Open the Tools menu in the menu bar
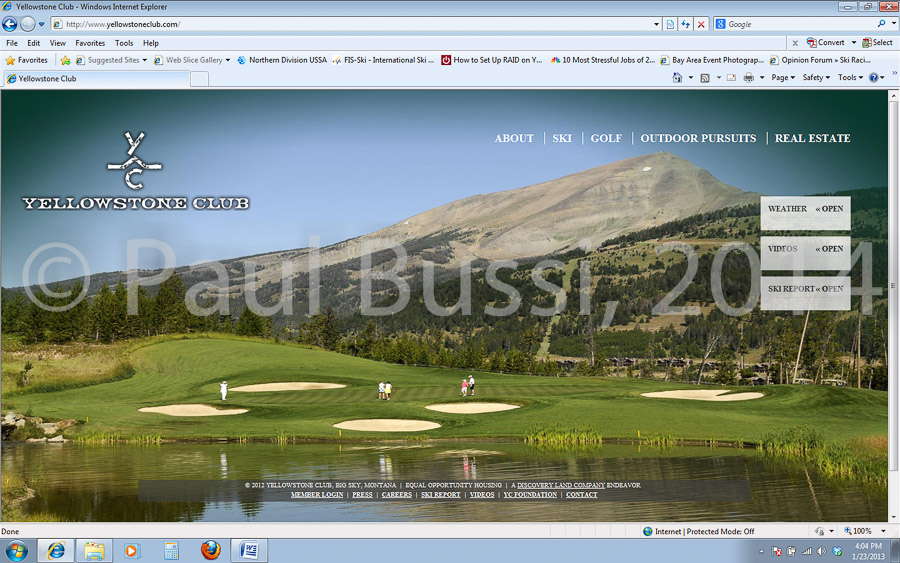This screenshot has height=563, width=900. click(x=123, y=43)
